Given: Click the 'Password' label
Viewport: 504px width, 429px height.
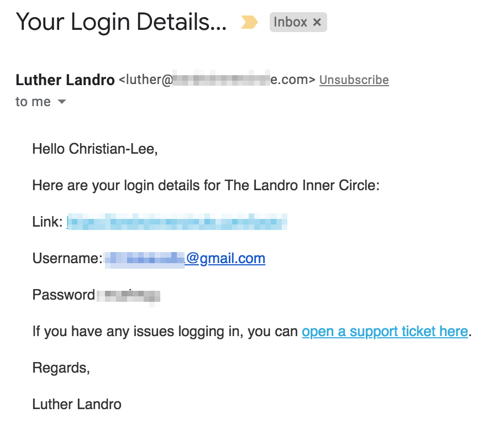Looking at the screenshot, I should (x=64, y=295).
